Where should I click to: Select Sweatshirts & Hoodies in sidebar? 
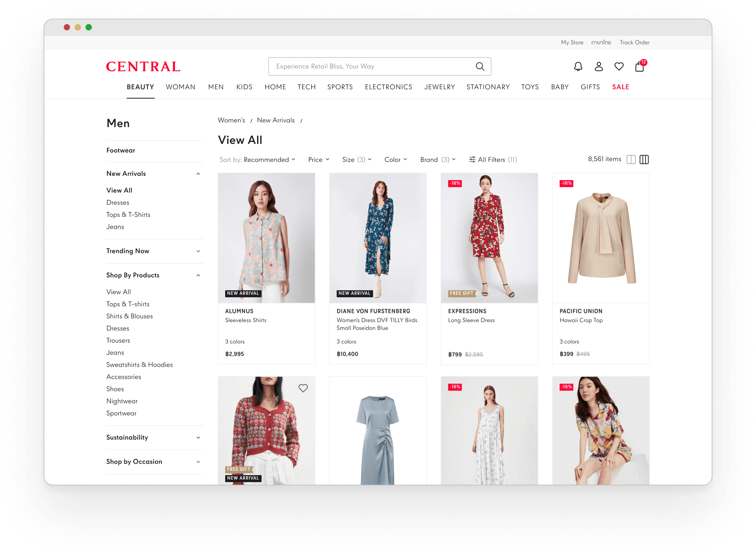point(140,365)
